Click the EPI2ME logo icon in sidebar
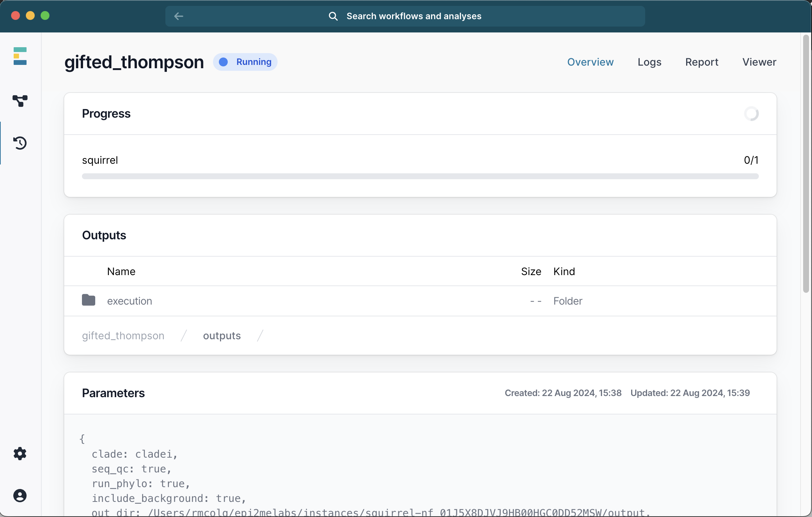812x517 pixels. coord(20,56)
